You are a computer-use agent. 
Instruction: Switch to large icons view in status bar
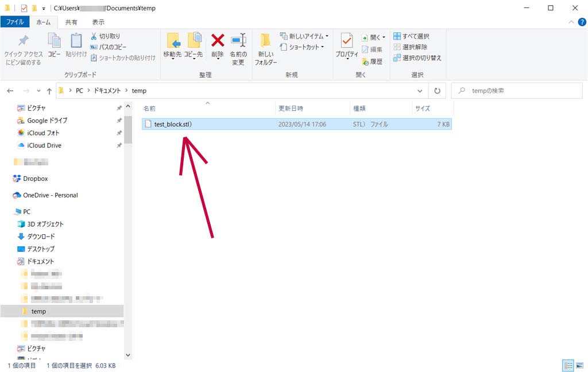pyautogui.click(x=579, y=365)
